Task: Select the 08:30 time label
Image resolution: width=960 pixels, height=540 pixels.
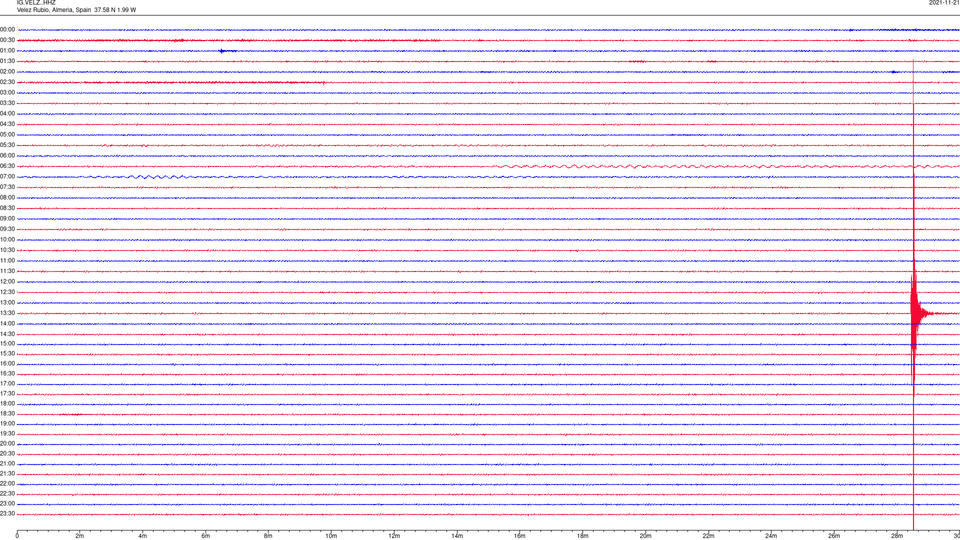Action: [x=7, y=208]
